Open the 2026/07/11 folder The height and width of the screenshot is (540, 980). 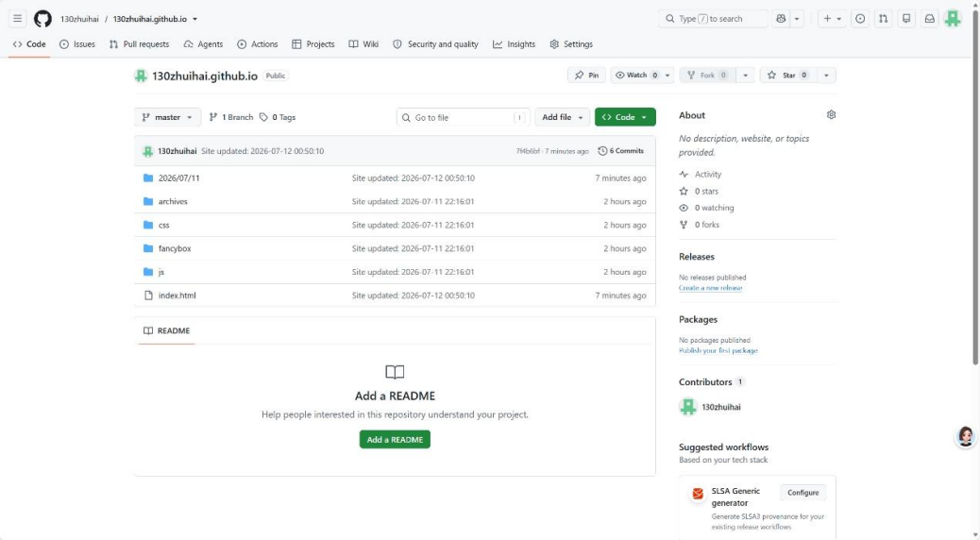click(x=178, y=178)
